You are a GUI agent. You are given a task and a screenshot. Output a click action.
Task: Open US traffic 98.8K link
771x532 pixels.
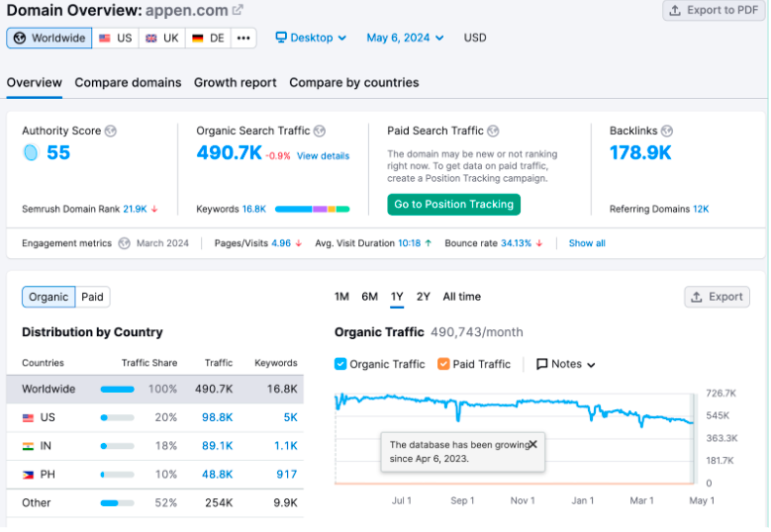(218, 417)
